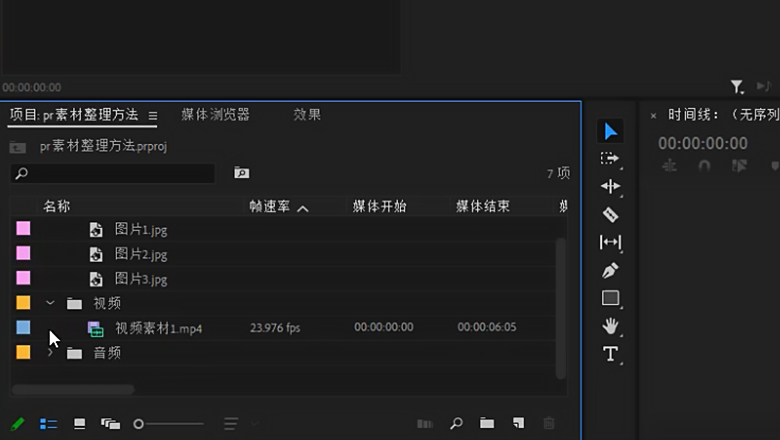The width and height of the screenshot is (780, 440).
Task: Select 图片3.jpg
Action: click(x=141, y=279)
